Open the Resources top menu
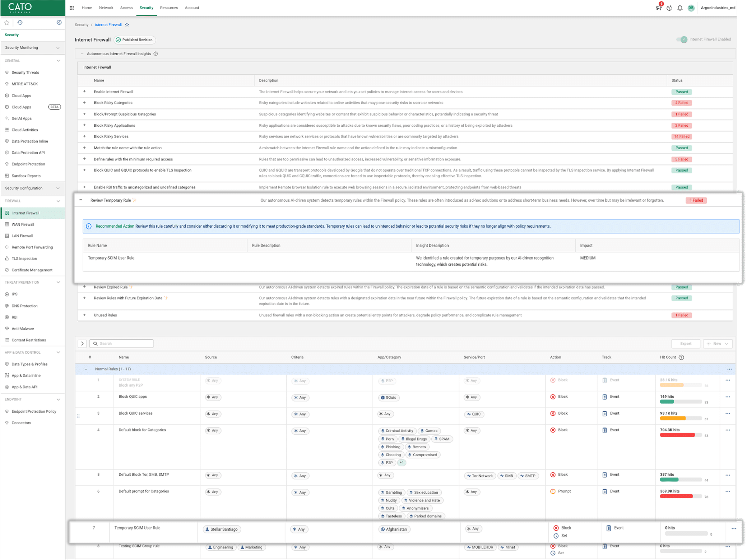Image resolution: width=747 pixels, height=560 pixels. [169, 8]
